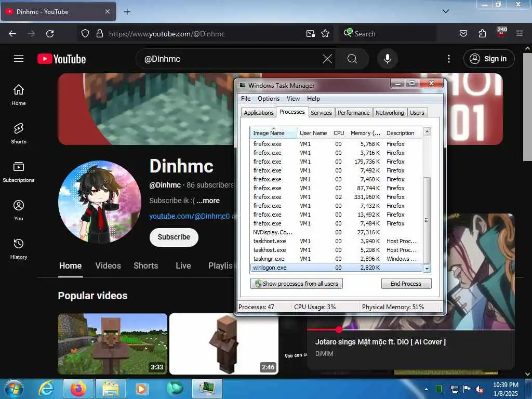Switch to Performance tab in Task Manager
532x399 pixels.
pyautogui.click(x=353, y=113)
